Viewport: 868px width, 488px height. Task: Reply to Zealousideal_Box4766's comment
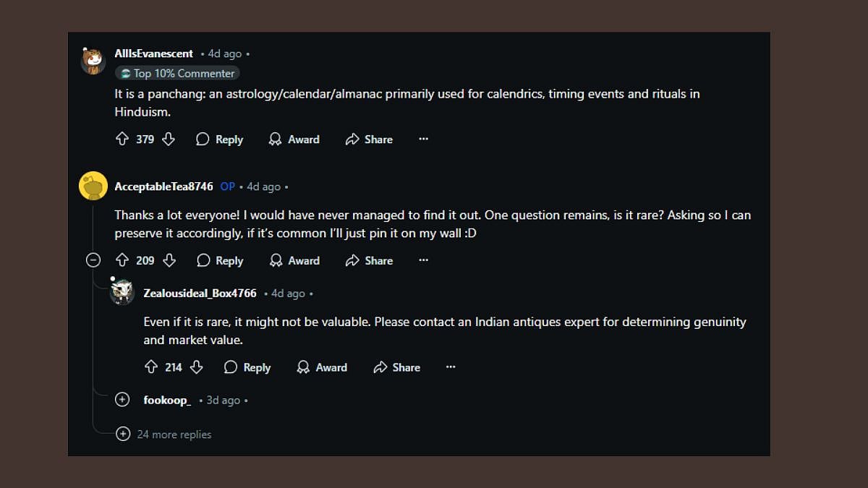(x=247, y=367)
